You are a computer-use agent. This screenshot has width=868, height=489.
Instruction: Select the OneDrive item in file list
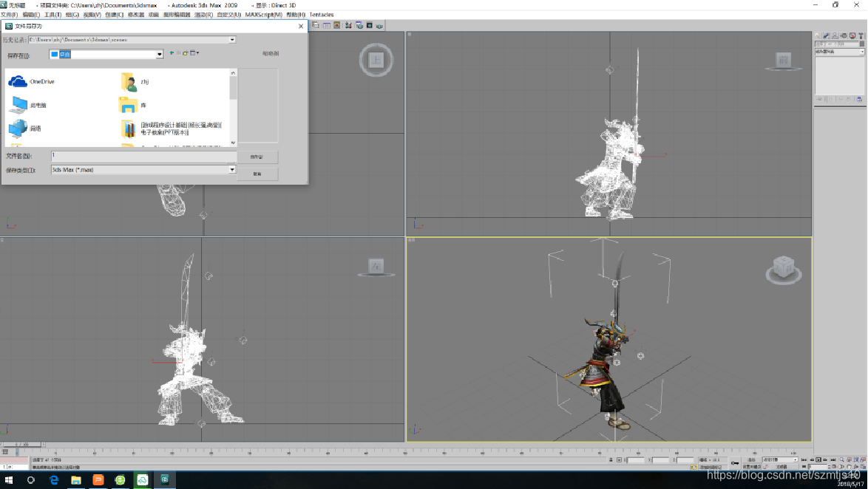coord(32,81)
